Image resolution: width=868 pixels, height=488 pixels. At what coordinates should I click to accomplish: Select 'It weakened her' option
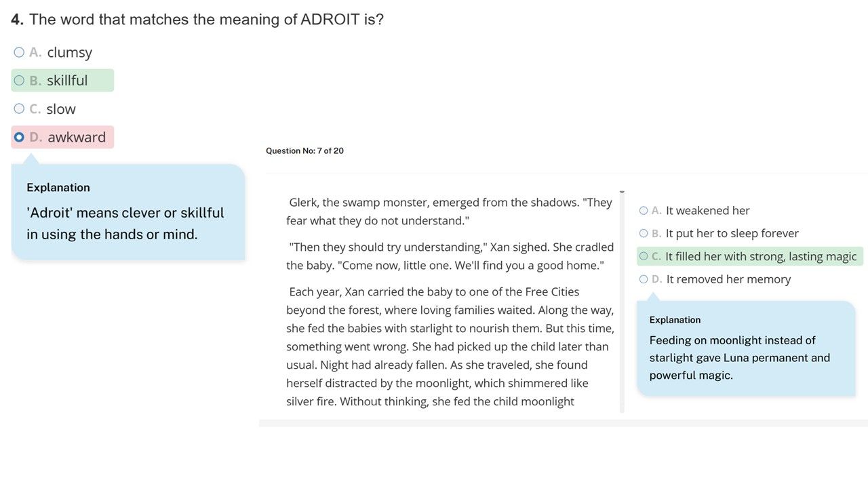pyautogui.click(x=644, y=211)
